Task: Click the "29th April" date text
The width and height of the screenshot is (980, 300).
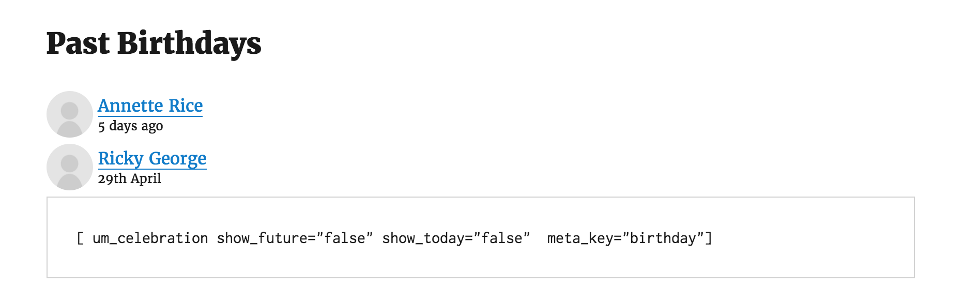Action: (x=129, y=179)
